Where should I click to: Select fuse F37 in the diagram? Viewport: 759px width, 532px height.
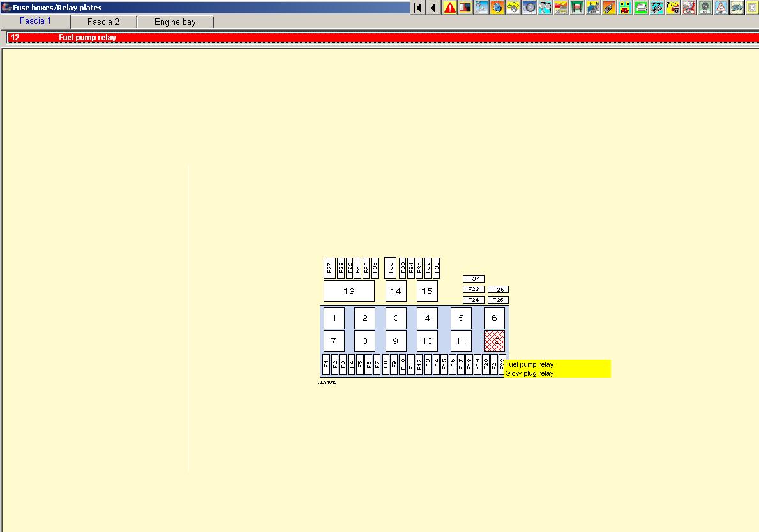pos(473,279)
